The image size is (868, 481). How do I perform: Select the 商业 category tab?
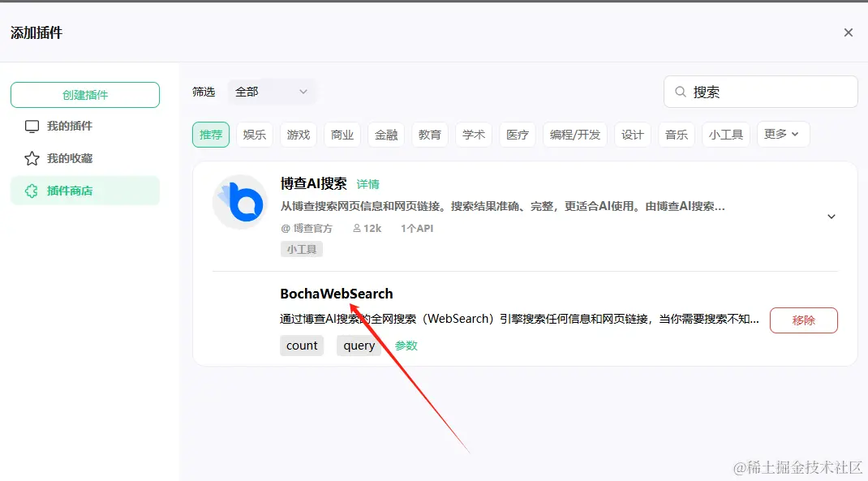(x=342, y=135)
